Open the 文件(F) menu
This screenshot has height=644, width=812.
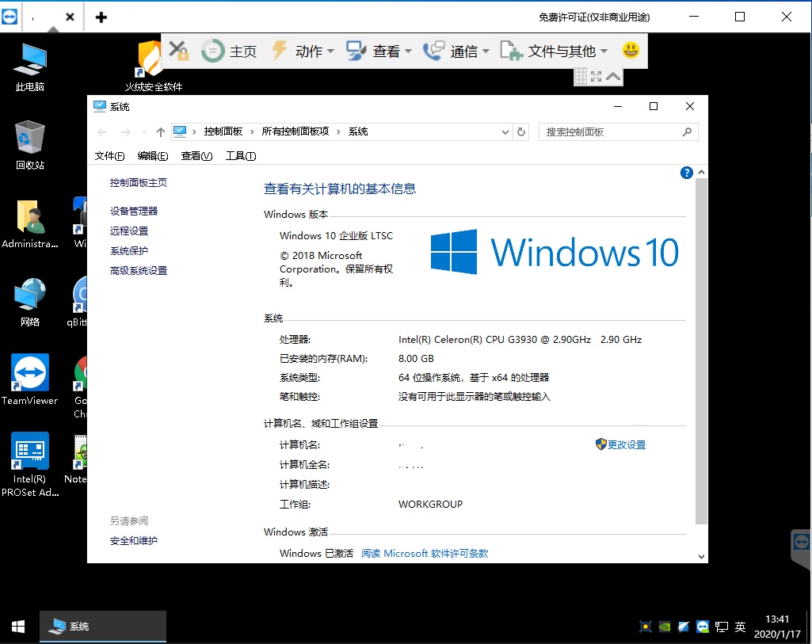[109, 156]
